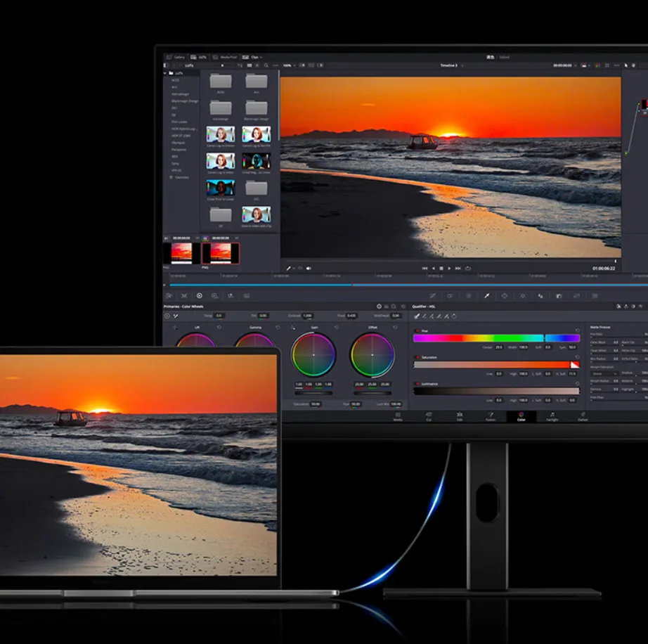Click the Play button under the viewer

(x=449, y=269)
